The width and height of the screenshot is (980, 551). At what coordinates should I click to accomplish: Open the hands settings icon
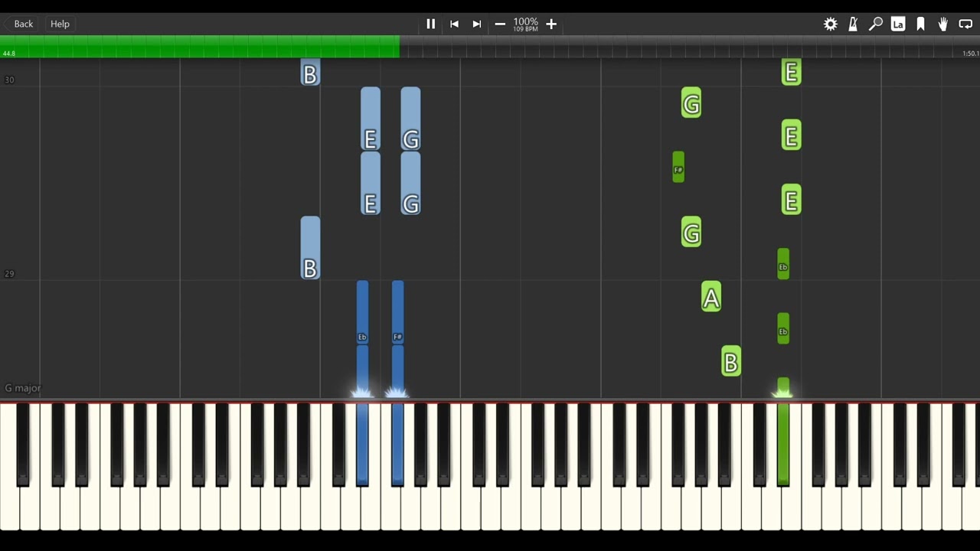pyautogui.click(x=943, y=24)
